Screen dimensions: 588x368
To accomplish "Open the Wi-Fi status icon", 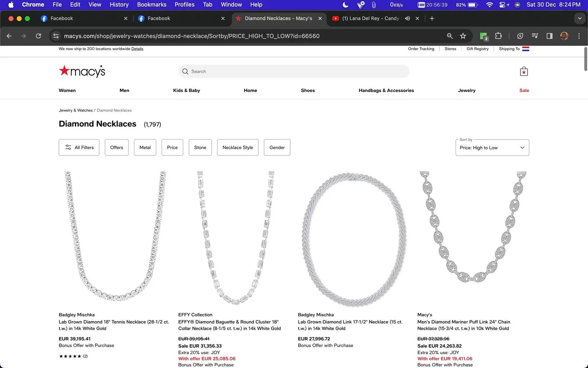I will pos(489,5).
